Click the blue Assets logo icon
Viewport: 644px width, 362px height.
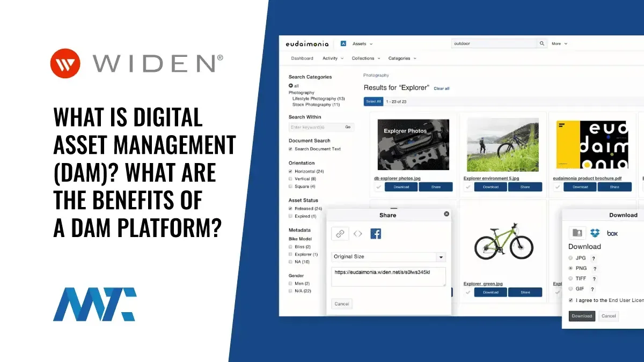[x=343, y=43]
